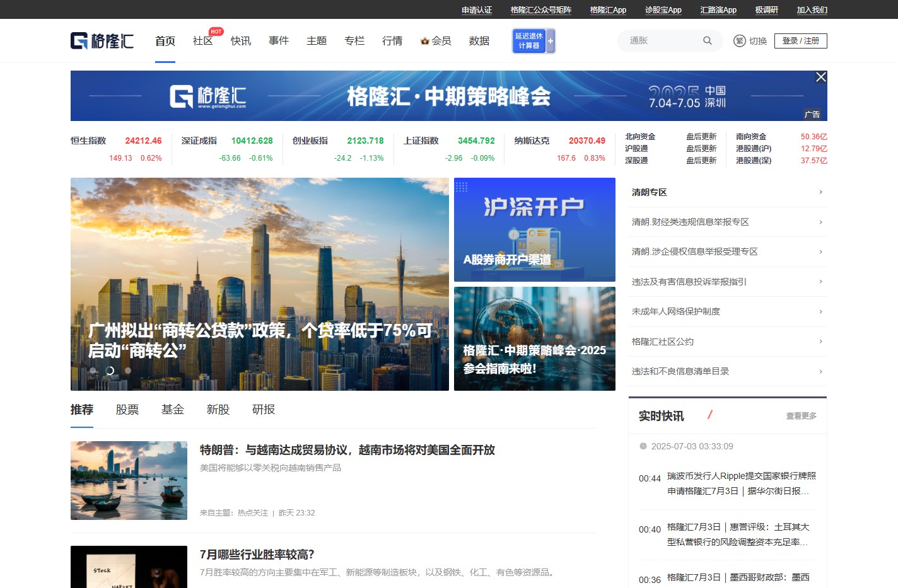Click the traditional Chinese 繁 switch icon
Screen dimensions: 898x588
(x=740, y=41)
